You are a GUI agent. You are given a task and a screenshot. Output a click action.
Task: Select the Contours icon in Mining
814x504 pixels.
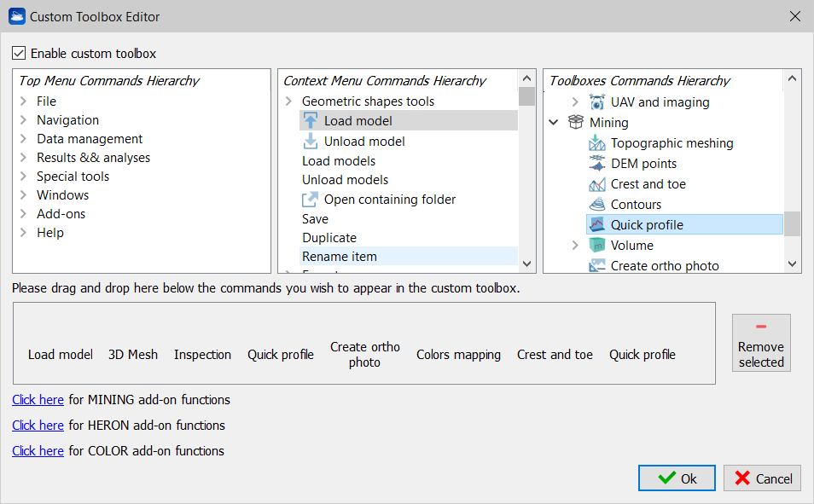click(x=597, y=205)
